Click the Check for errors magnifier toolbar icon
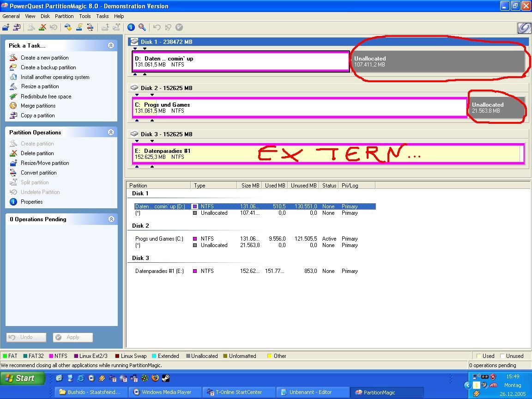The image size is (532, 399). point(142,27)
